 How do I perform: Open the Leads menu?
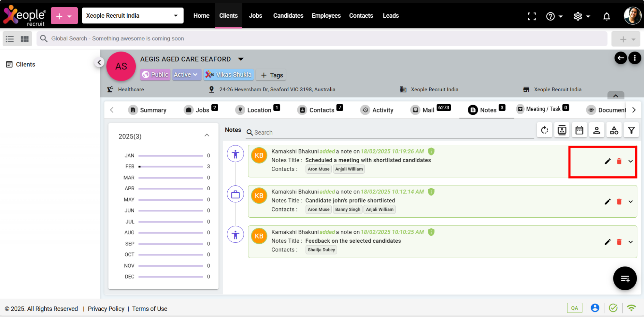tap(391, 16)
